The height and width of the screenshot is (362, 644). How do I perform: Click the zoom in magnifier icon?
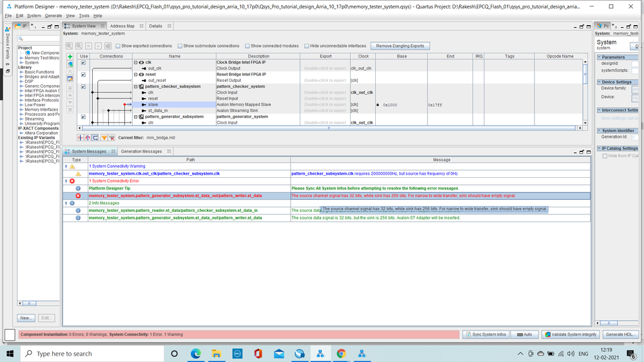[x=69, y=46]
